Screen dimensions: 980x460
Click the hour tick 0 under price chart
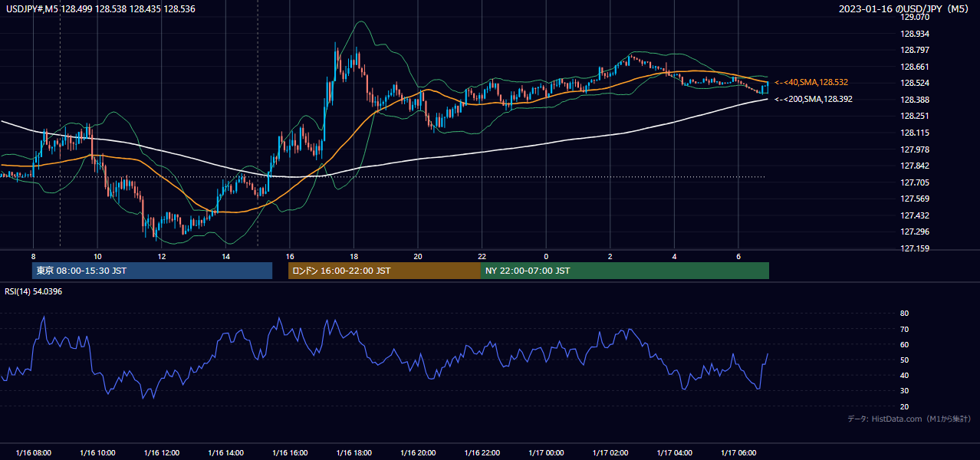tap(546, 255)
